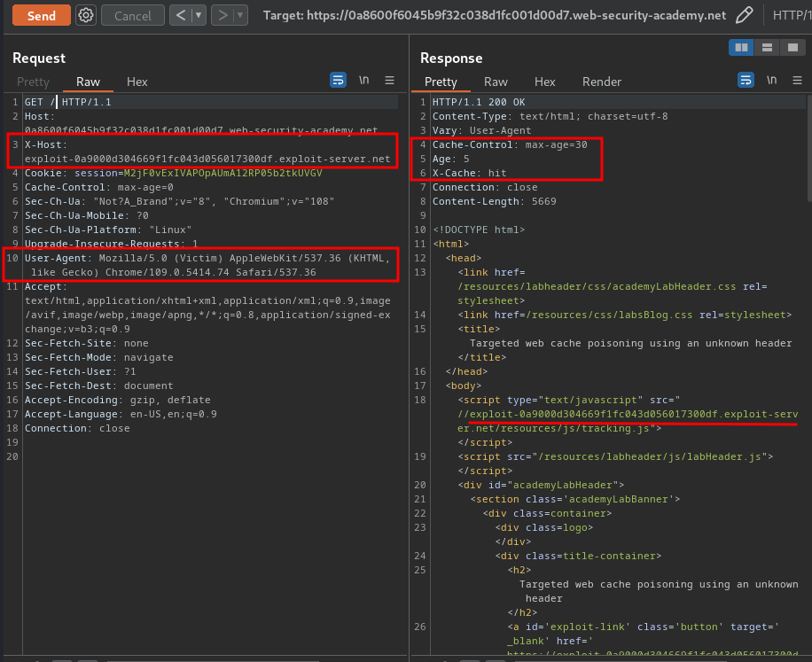812x662 pixels.
Task: Click the exploit-server tracking.js script URL
Action: pyautogui.click(x=628, y=421)
